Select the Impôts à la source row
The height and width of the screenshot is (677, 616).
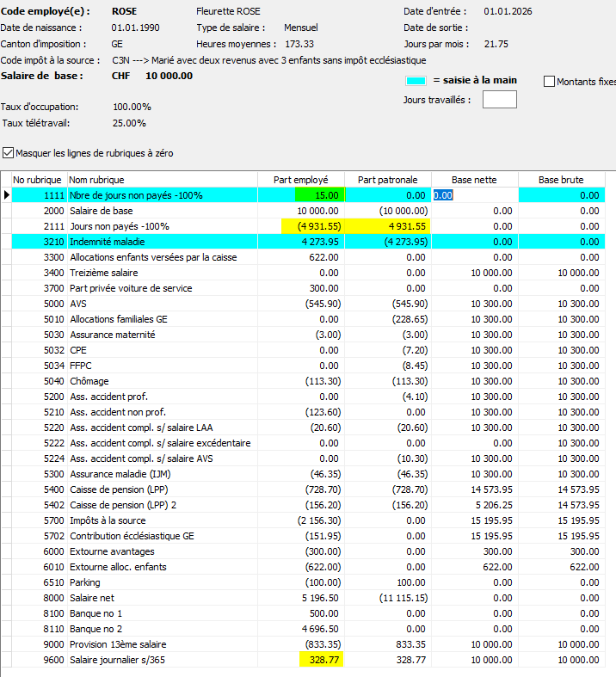click(308, 520)
